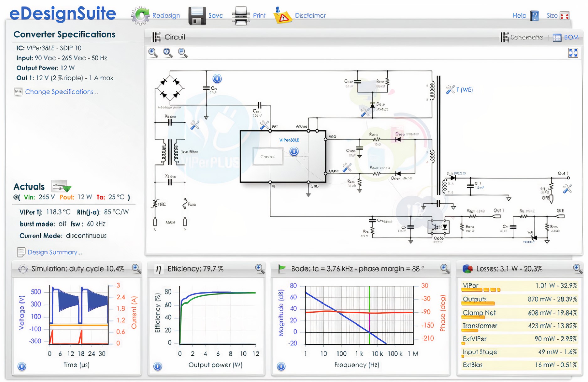Image resolution: width=588 pixels, height=382 pixels.
Task: Expand the Losses panel with its magnifier
Action: click(577, 268)
